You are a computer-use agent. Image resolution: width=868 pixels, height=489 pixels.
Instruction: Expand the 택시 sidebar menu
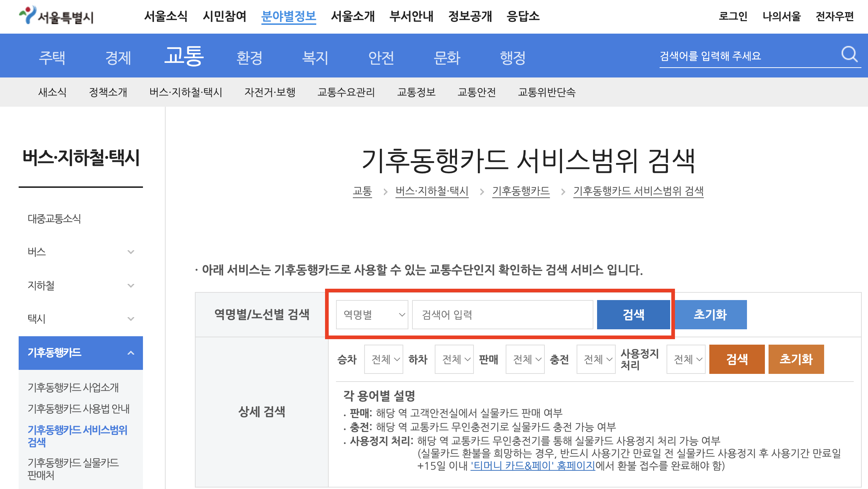[x=131, y=319]
